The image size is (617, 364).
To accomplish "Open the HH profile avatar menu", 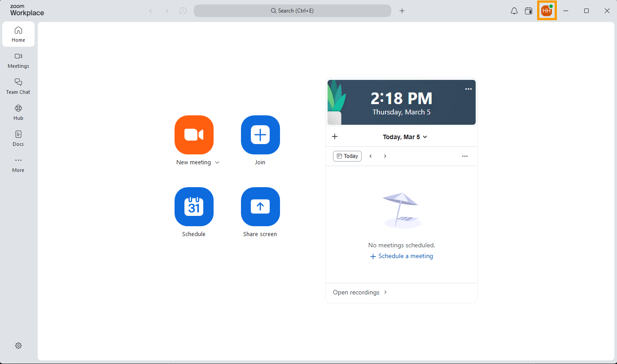I will (547, 11).
